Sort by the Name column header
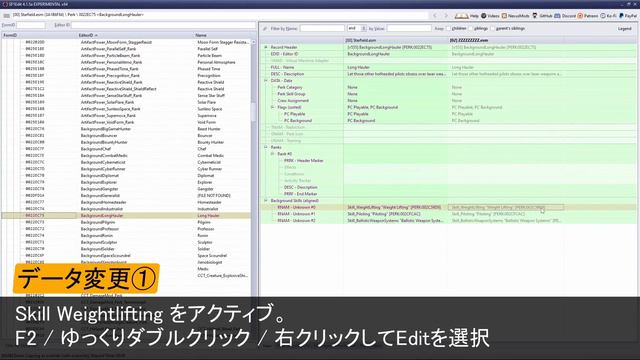640x360 pixels. tap(222, 36)
